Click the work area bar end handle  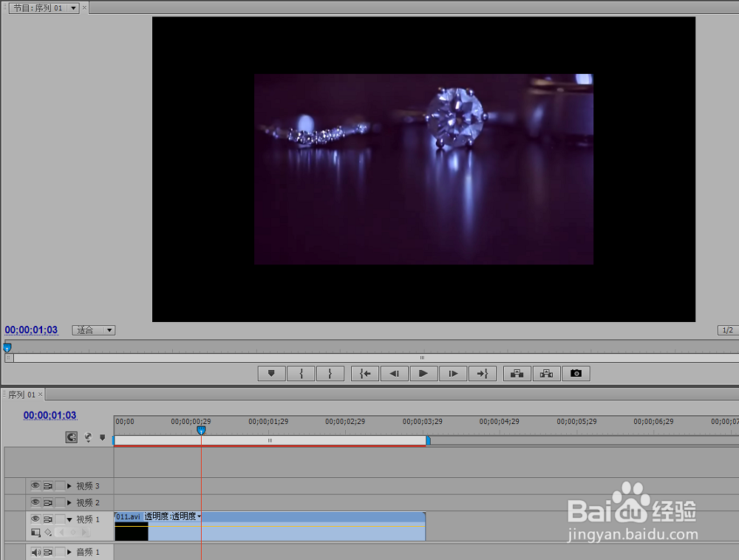(428, 440)
